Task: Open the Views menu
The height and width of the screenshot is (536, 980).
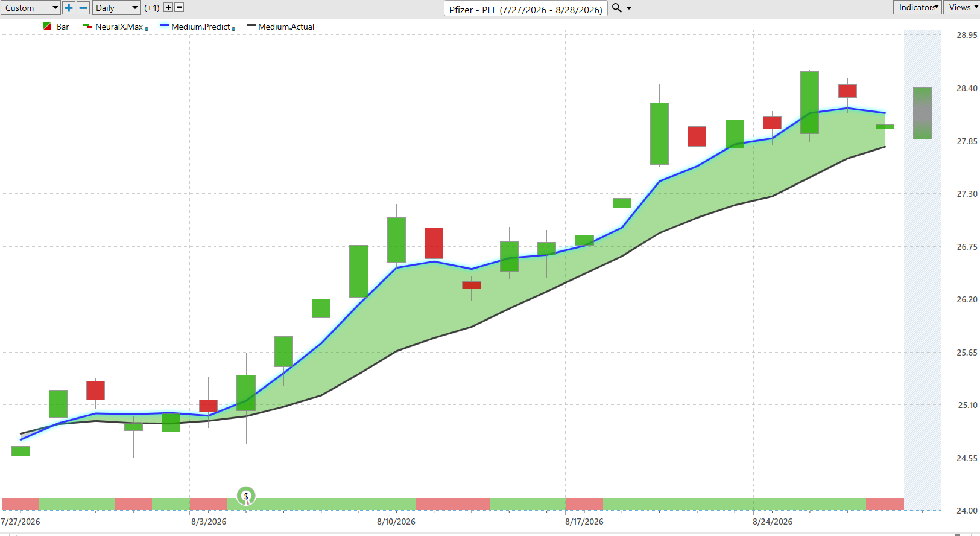Action: [x=962, y=7]
